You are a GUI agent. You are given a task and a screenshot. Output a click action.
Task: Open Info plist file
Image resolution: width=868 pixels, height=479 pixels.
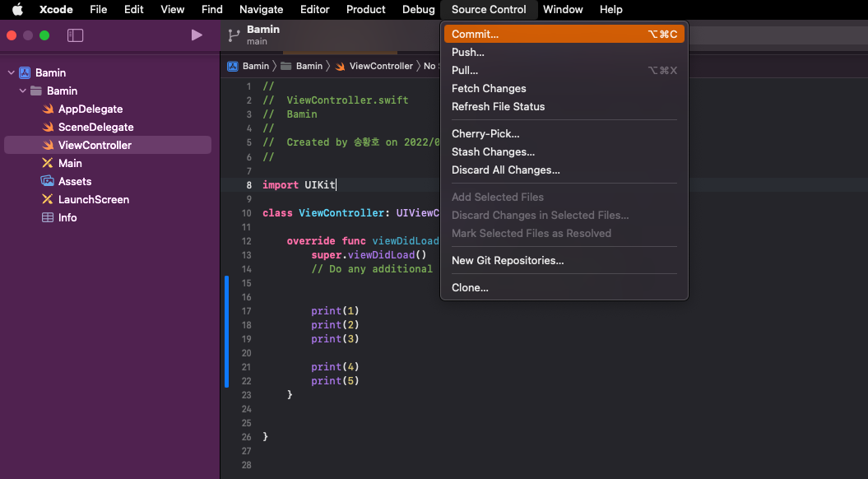(108, 217)
